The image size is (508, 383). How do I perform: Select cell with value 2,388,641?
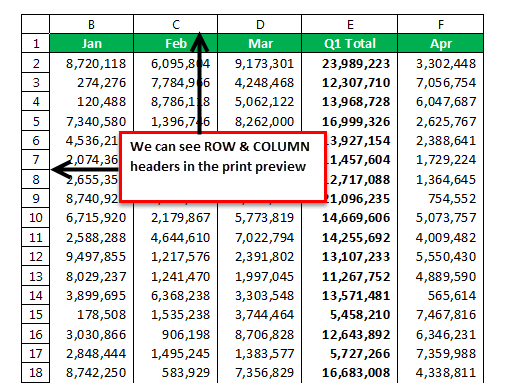(440, 140)
